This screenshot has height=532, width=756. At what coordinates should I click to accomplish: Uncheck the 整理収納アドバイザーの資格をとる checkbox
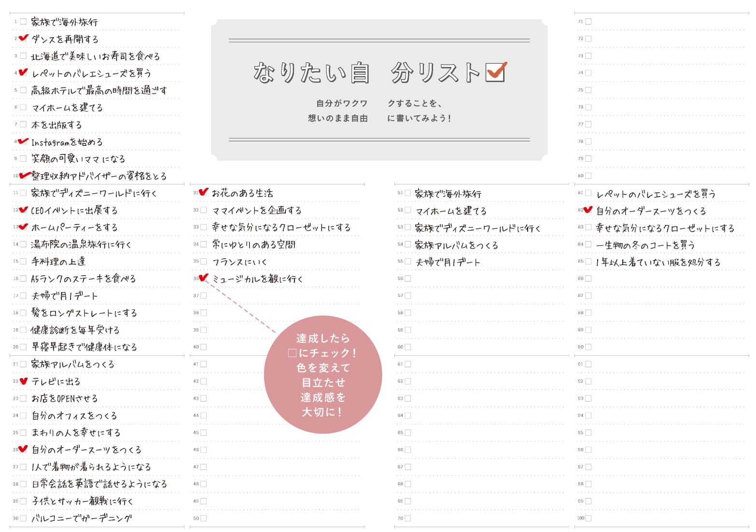pyautogui.click(x=24, y=175)
